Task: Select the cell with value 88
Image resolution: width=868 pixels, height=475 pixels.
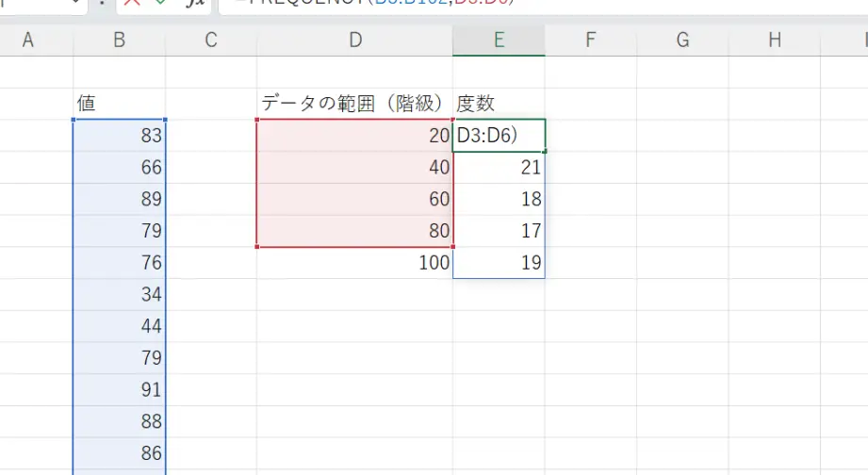Action: [119, 421]
